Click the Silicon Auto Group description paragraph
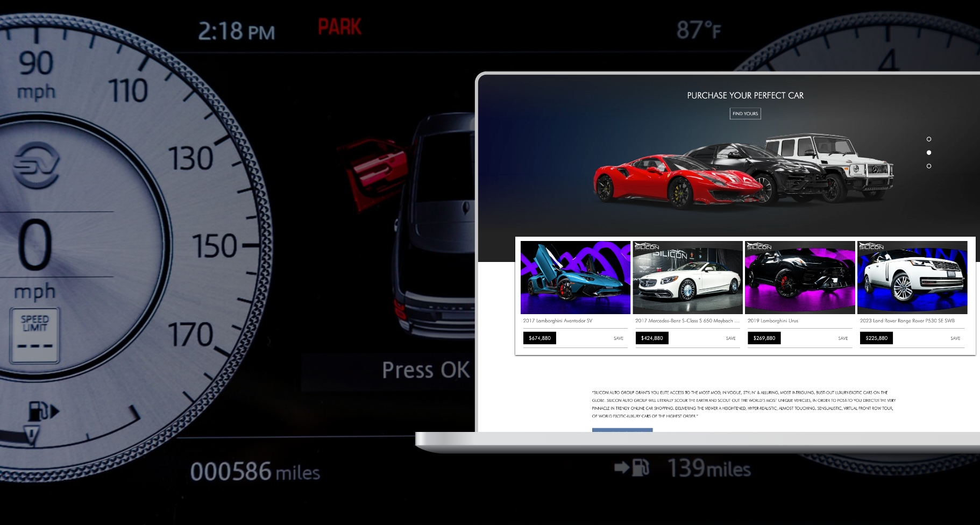The width and height of the screenshot is (980, 525). point(743,404)
